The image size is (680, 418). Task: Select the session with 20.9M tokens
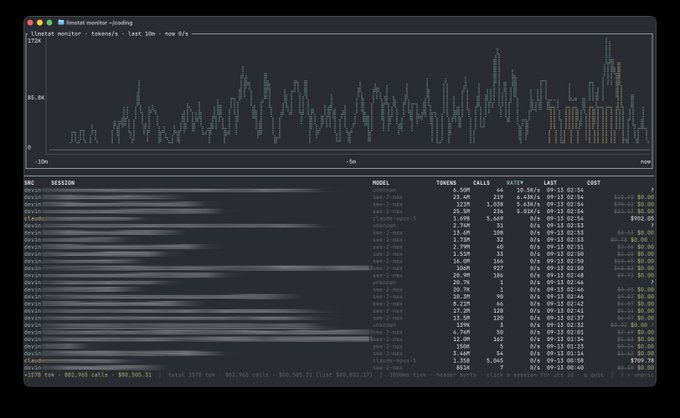point(339,275)
